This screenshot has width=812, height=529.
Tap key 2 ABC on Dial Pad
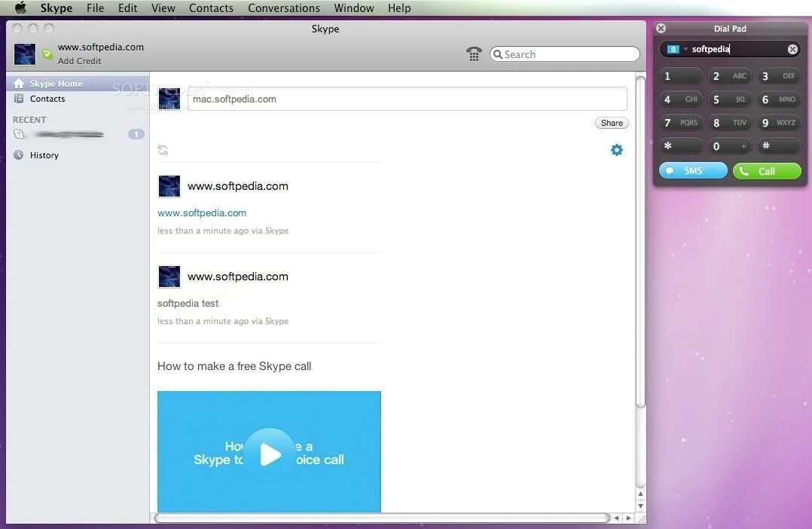tap(730, 76)
